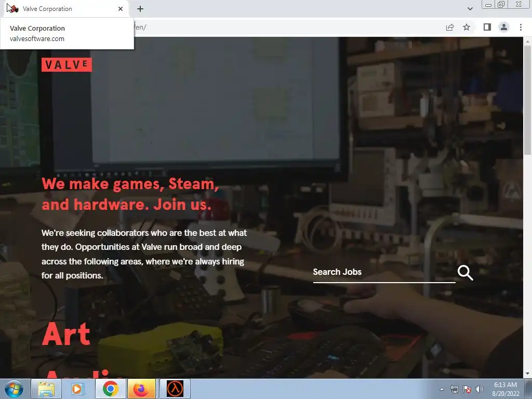Open a new browser tab
This screenshot has height=399, width=532.
coord(140,9)
